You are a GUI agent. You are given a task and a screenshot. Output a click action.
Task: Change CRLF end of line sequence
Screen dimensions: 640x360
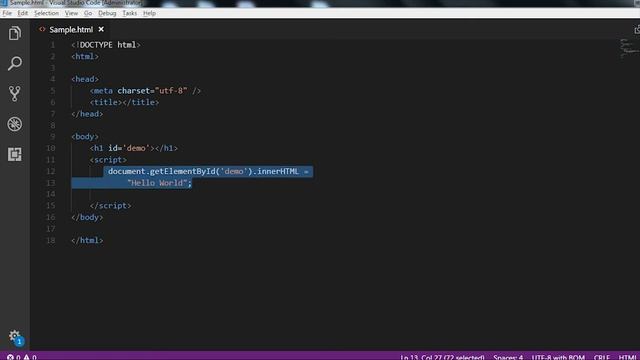pos(602,357)
